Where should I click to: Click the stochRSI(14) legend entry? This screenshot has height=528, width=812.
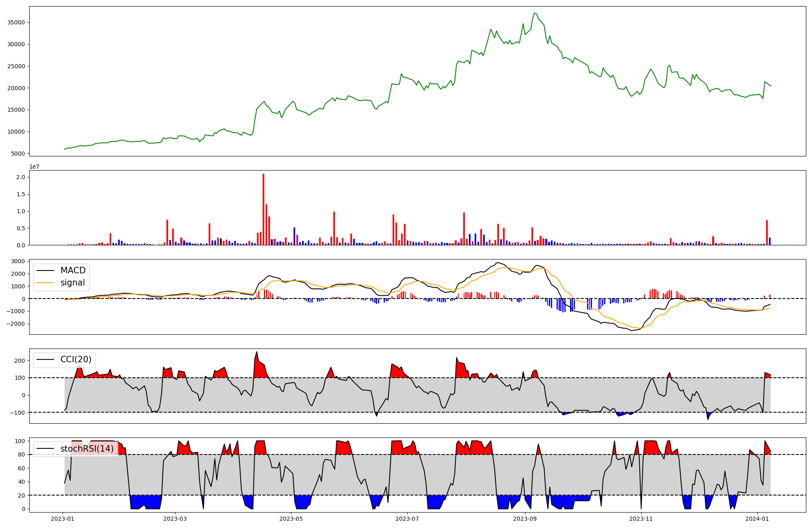pyautogui.click(x=87, y=449)
